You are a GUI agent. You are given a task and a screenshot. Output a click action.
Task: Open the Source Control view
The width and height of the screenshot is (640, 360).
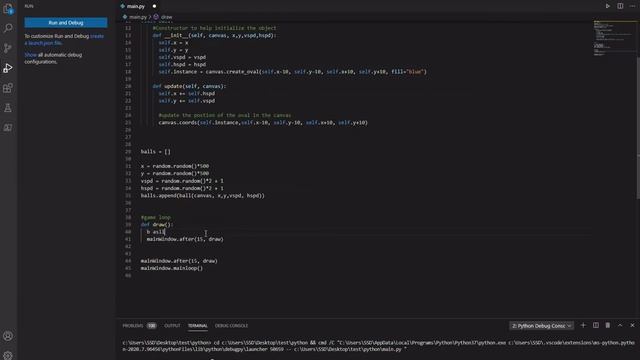pyautogui.click(x=8, y=48)
